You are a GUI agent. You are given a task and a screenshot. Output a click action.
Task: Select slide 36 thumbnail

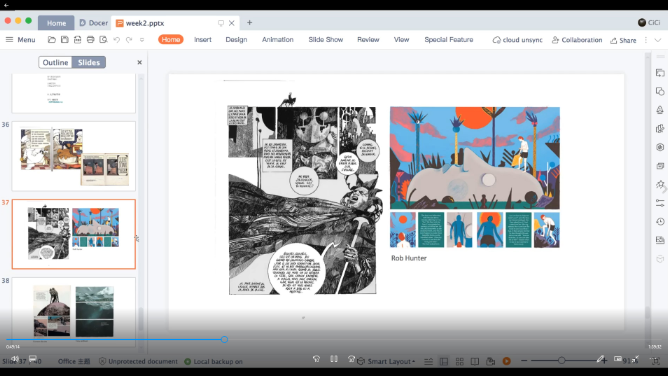point(74,156)
